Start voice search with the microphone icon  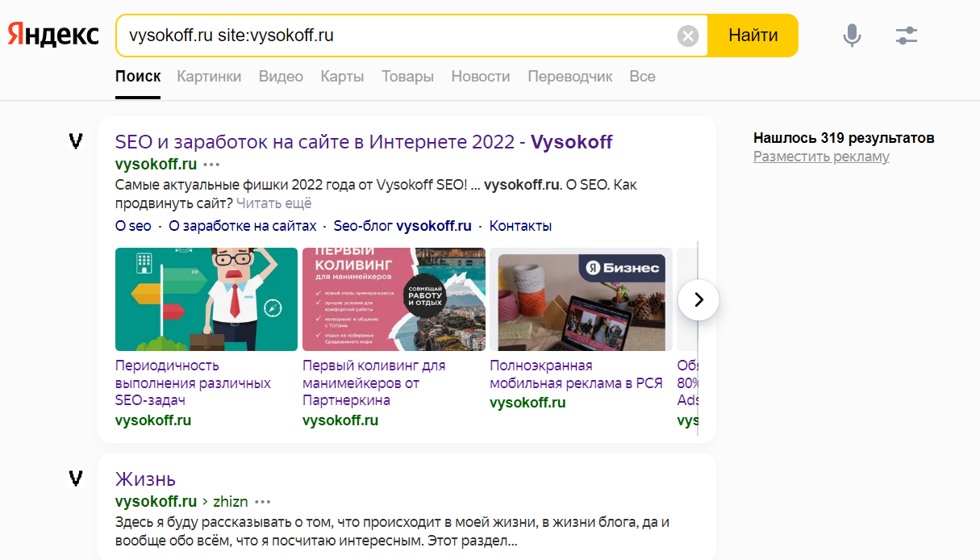[x=852, y=36]
